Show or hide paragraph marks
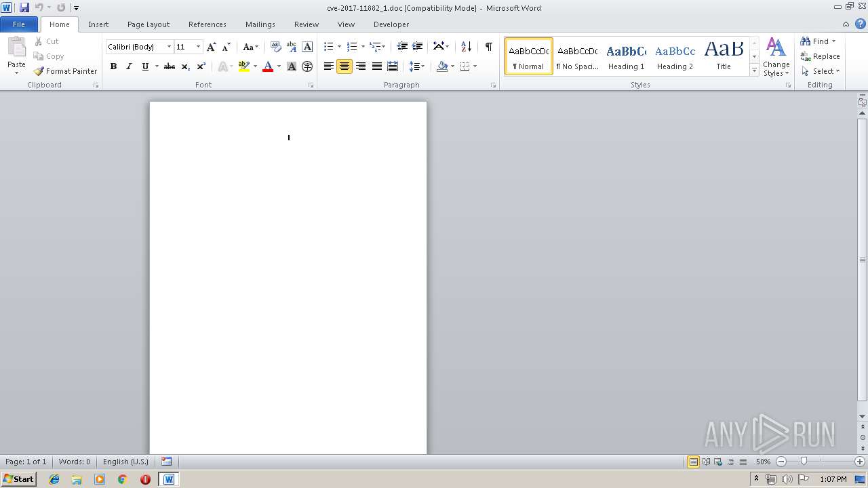This screenshot has width=868, height=488. pos(488,47)
